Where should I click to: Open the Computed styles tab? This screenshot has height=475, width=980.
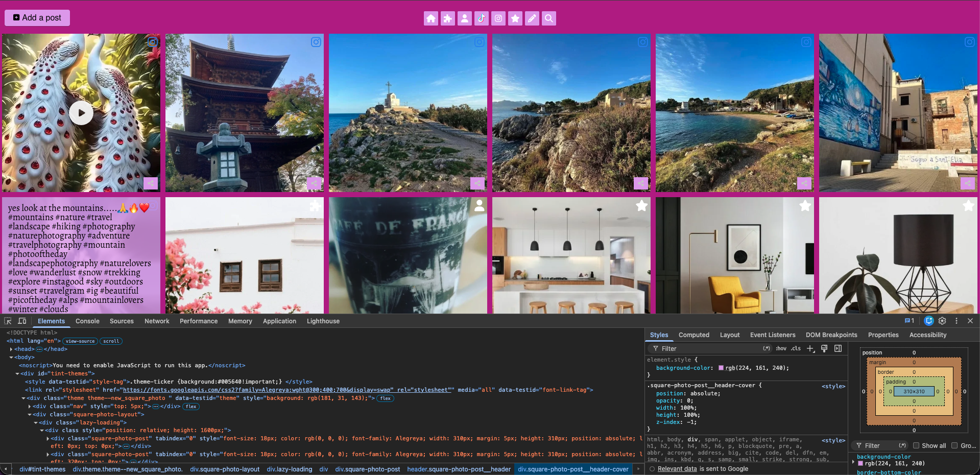point(694,335)
